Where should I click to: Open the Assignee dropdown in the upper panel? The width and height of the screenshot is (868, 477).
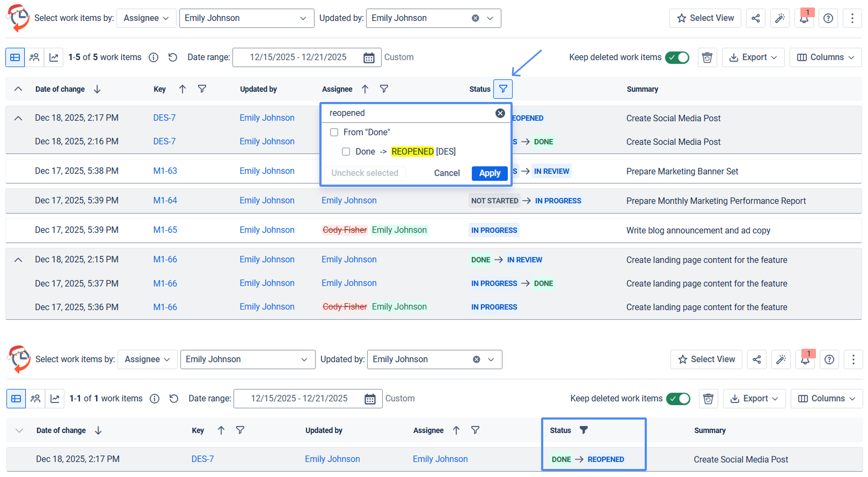tap(146, 18)
